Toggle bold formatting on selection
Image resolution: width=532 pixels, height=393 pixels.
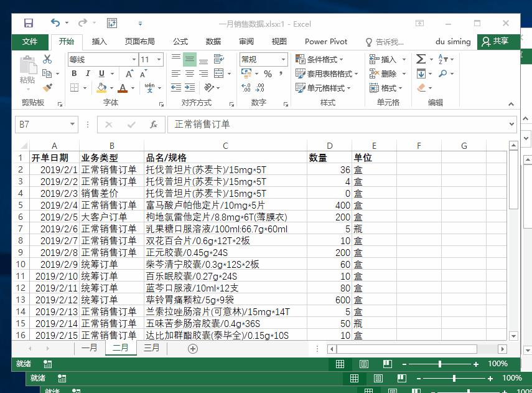pyautogui.click(x=73, y=73)
